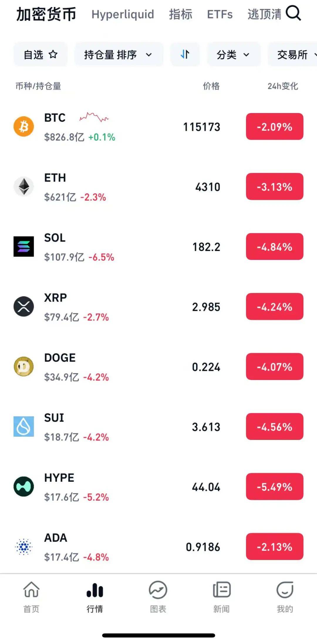317x644 pixels.
Task: Tap the HYPE logo icon
Action: click(24, 486)
